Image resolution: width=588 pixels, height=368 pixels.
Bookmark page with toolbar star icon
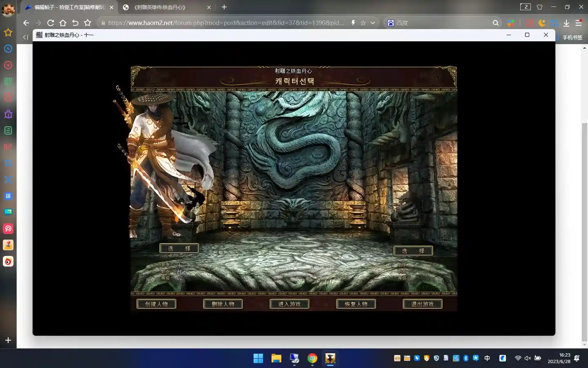tap(87, 23)
